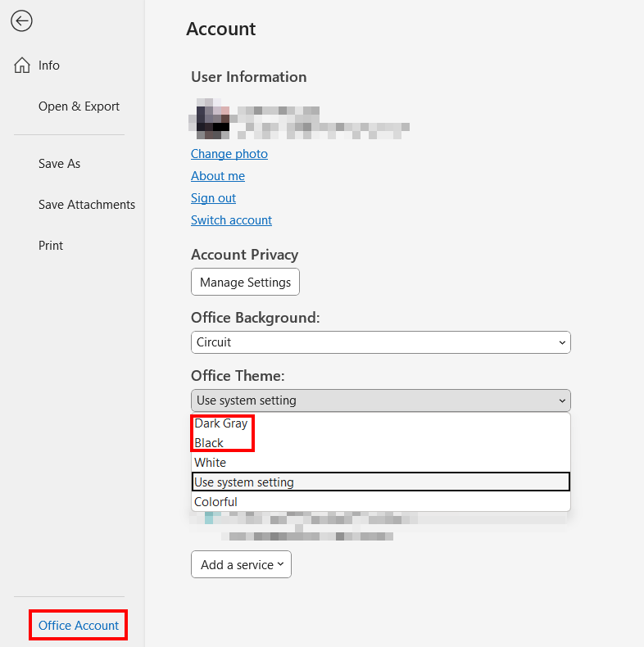Click the Office Theme: label

pyautogui.click(x=238, y=376)
